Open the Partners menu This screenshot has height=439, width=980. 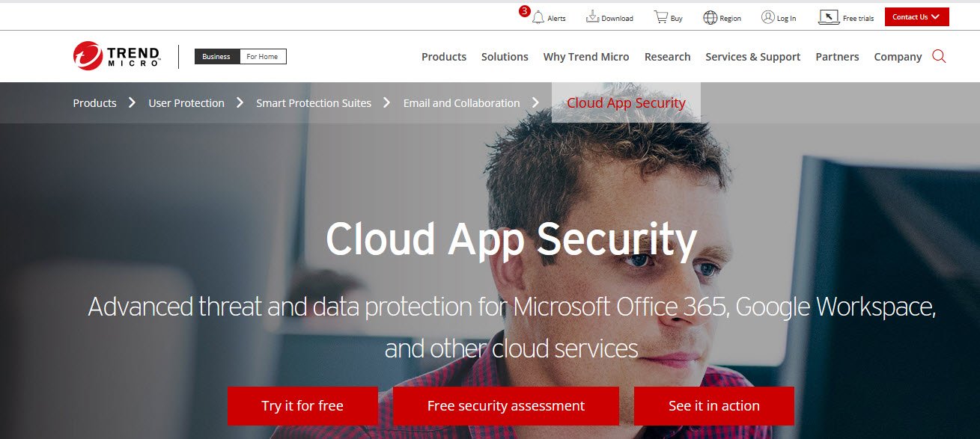click(x=837, y=57)
